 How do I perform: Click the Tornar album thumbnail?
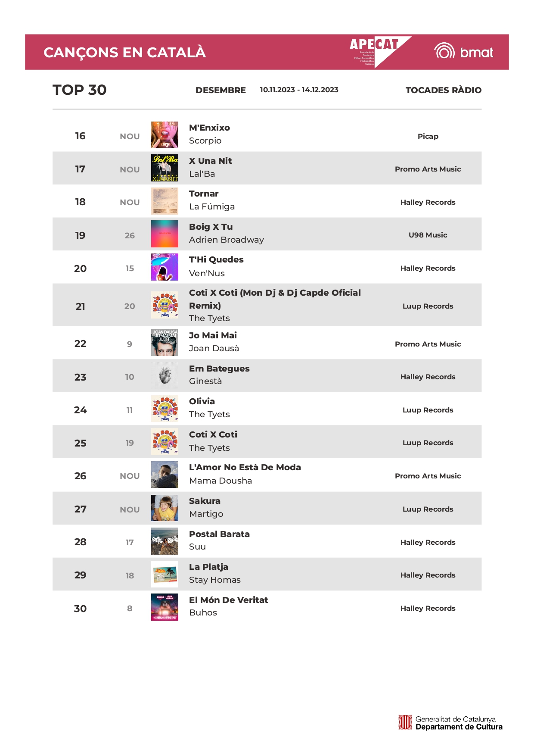tap(165, 201)
